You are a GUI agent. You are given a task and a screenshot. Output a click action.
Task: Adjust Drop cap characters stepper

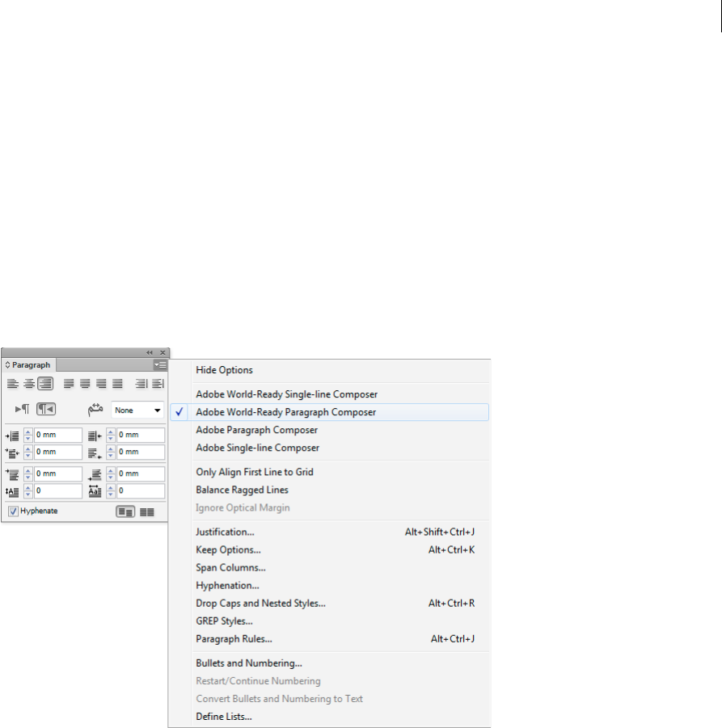pos(111,490)
